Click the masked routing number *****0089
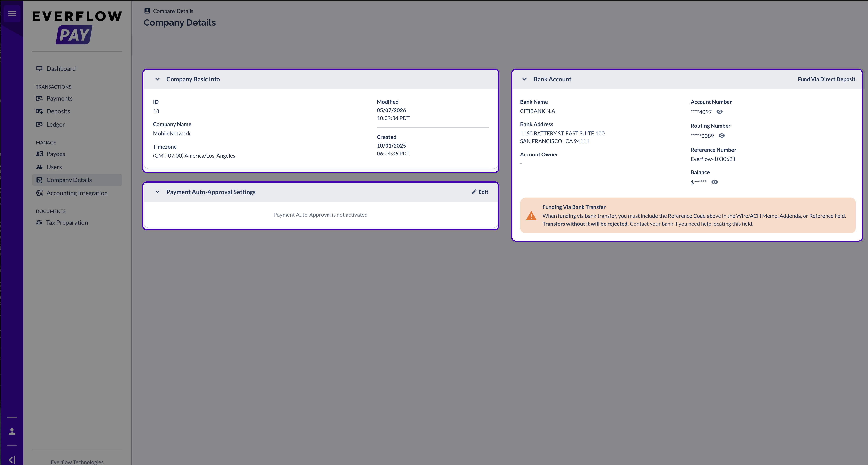Viewport: 868px width, 465px height. pos(702,136)
